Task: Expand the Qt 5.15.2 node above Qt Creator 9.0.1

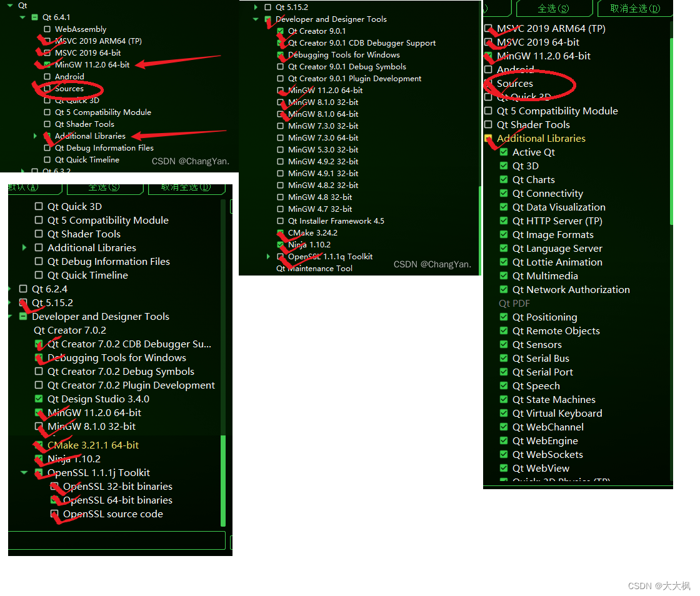Action: (256, 7)
